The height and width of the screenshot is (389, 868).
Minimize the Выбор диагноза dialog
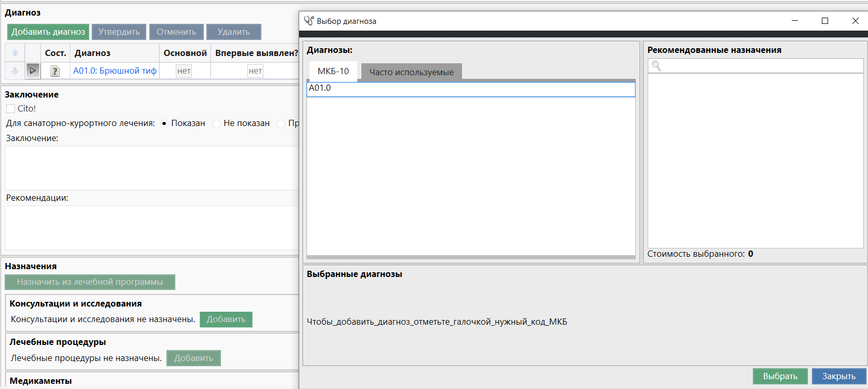click(x=795, y=21)
